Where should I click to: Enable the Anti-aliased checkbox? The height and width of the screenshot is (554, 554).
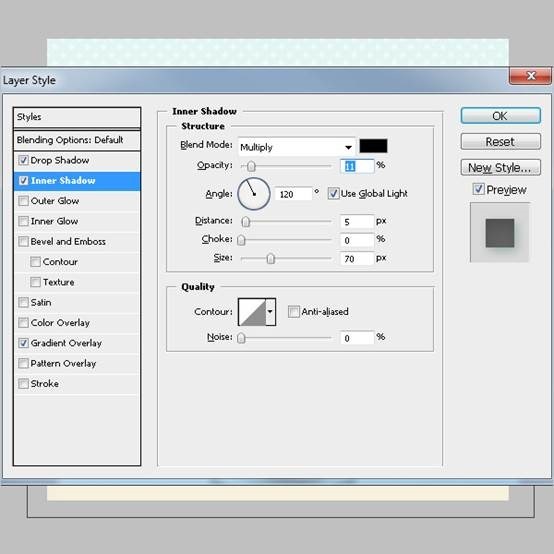coord(293,312)
